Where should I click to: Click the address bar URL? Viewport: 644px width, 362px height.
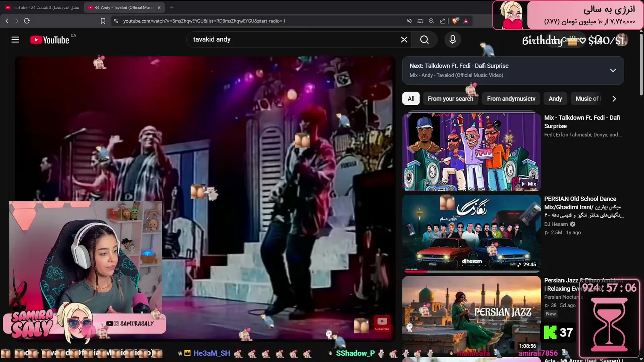[x=204, y=21]
